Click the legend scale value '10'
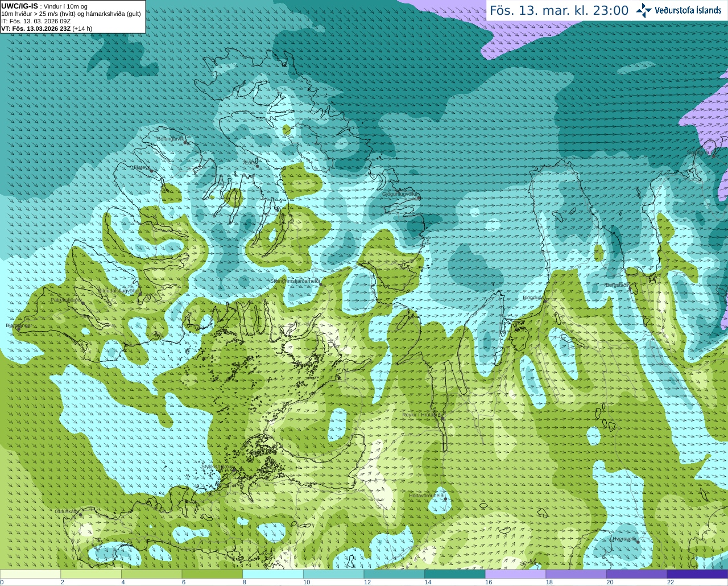 (307, 582)
